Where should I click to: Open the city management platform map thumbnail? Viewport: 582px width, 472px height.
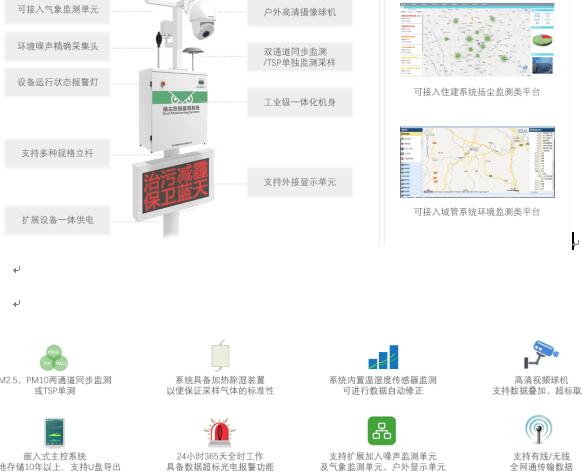(x=477, y=162)
